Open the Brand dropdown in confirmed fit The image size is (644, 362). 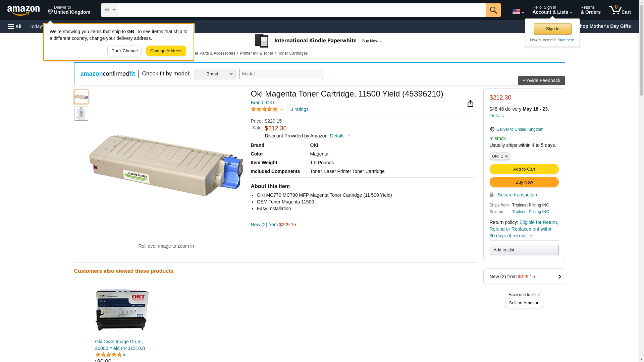click(215, 74)
